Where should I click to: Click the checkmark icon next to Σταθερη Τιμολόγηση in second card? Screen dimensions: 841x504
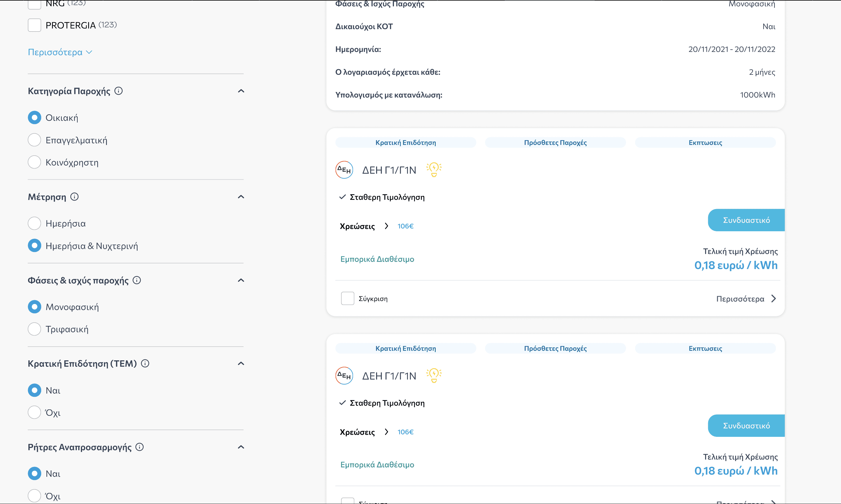[343, 403]
